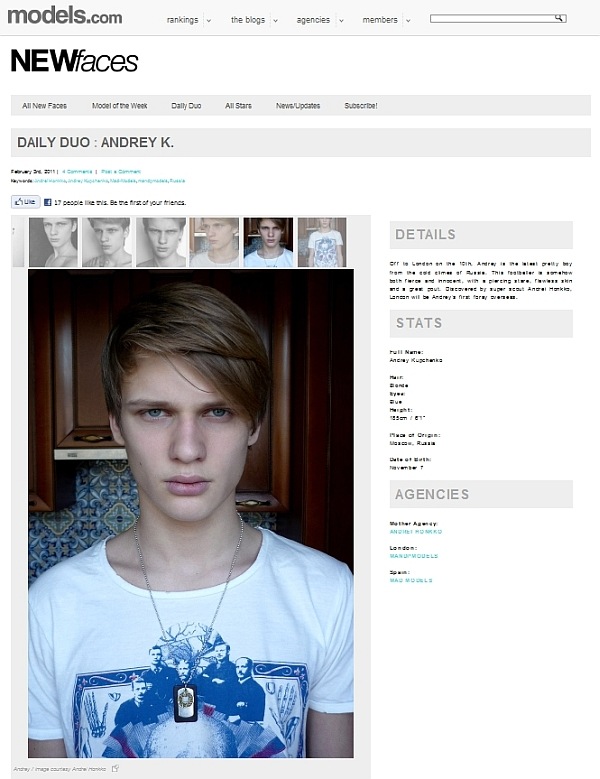This screenshot has height=779, width=600.
Task: Open the Model of the Week tab
Action: point(120,106)
